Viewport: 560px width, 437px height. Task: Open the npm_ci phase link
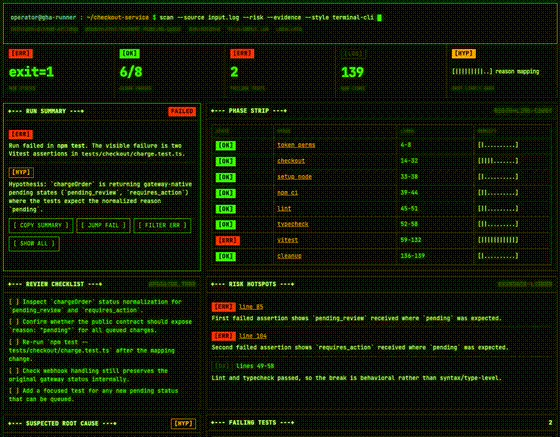click(287, 193)
